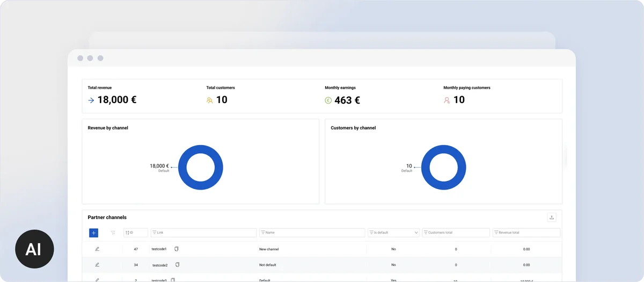Focus the Revenue total filter field

[x=526, y=233]
